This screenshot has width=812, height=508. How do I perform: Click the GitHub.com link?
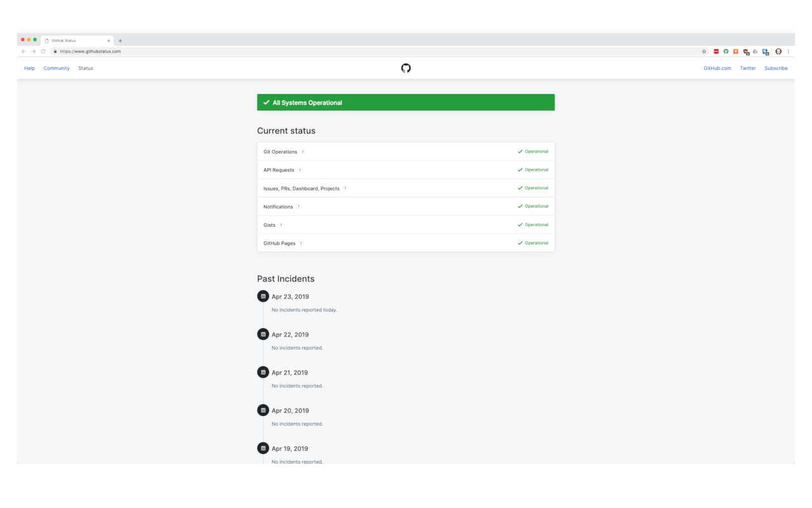click(x=717, y=68)
